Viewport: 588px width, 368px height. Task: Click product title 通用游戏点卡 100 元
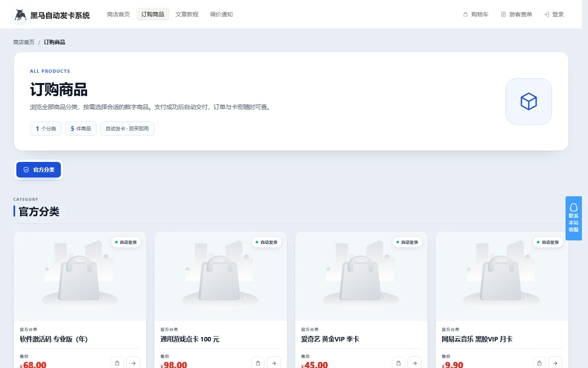pos(190,339)
